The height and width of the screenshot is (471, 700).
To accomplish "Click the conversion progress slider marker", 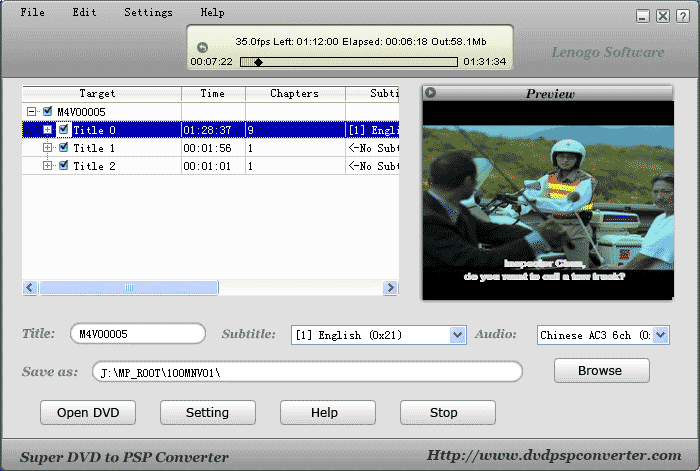I will (x=258, y=62).
